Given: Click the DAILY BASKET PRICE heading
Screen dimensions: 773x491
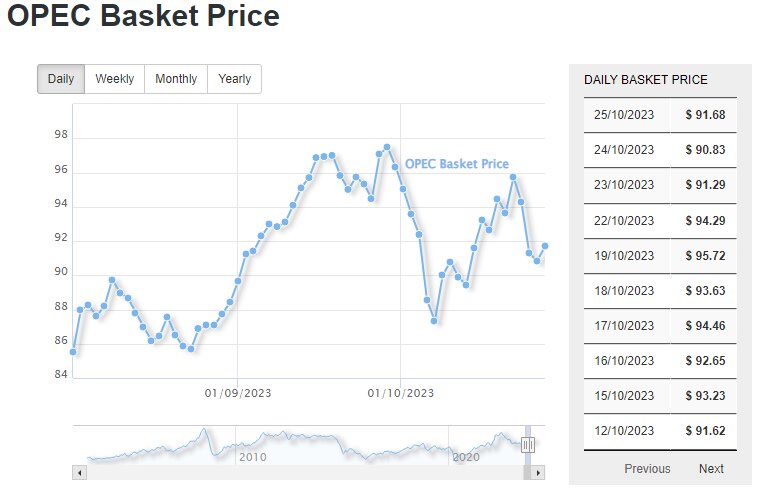Looking at the screenshot, I should pyautogui.click(x=645, y=80).
